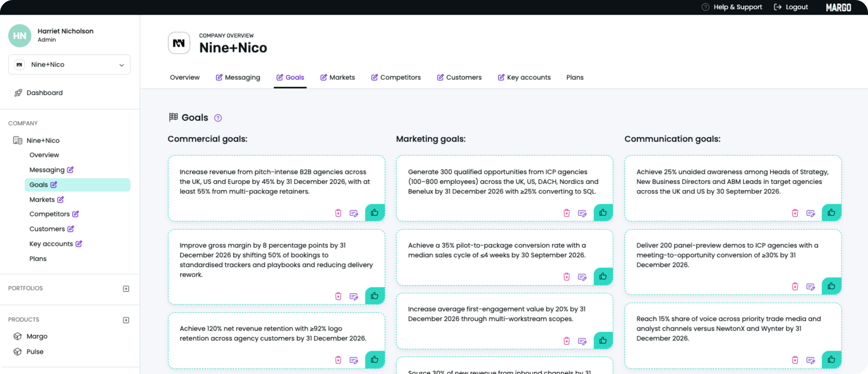Edit the 120% net revenue retention goal

point(354,360)
